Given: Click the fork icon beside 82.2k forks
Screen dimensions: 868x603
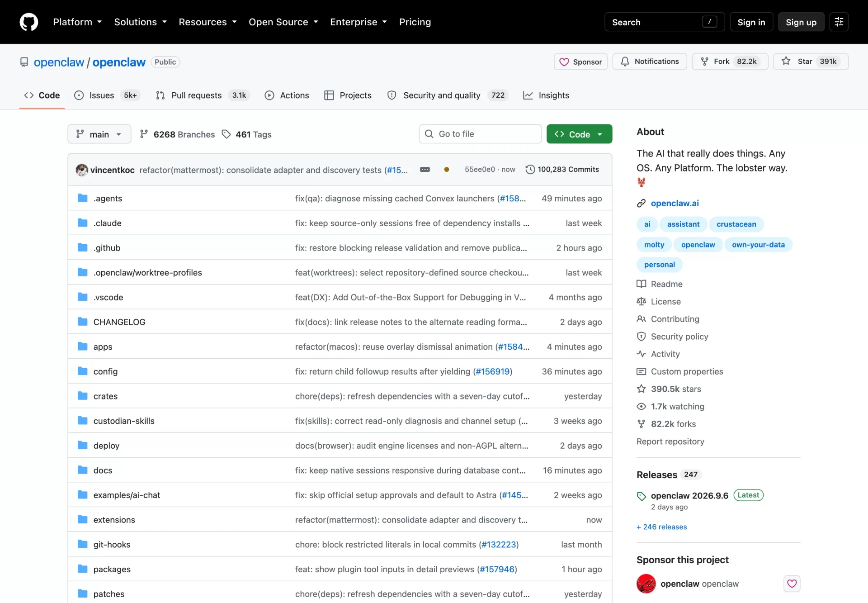Looking at the screenshot, I should click(x=641, y=424).
